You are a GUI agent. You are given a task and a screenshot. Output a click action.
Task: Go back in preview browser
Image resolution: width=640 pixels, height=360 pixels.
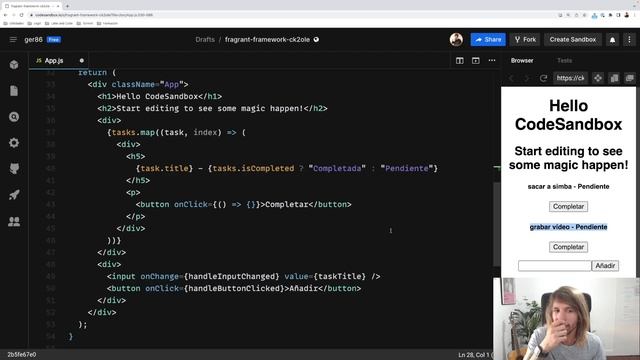point(511,78)
